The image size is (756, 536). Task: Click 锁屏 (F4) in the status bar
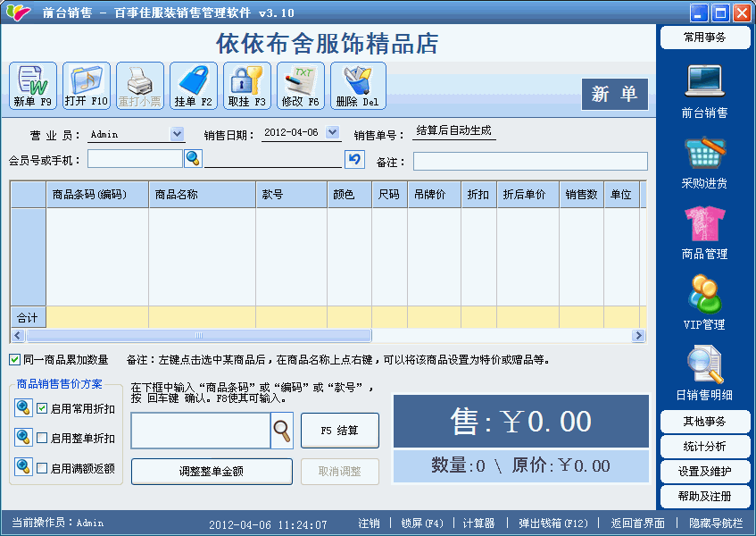point(422,523)
